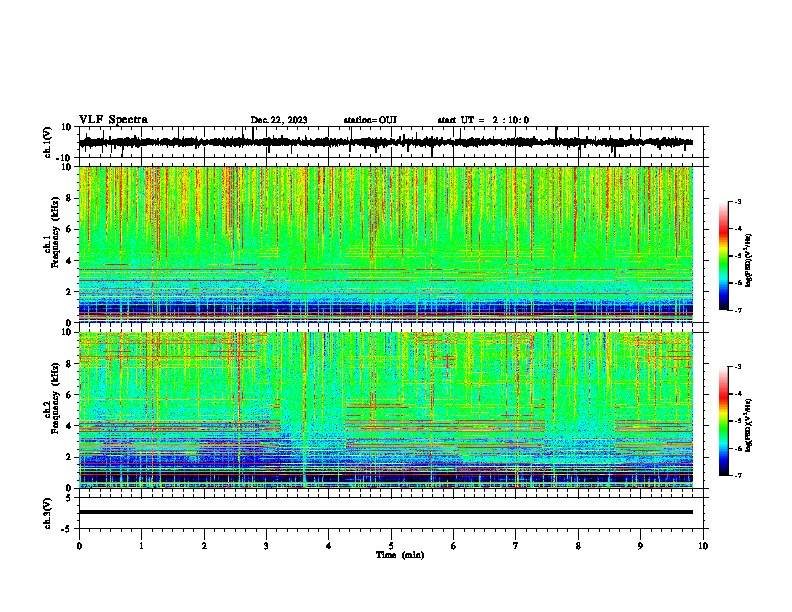Click time axis tick label "1"
This screenshot has height=612, width=792.
click(141, 546)
